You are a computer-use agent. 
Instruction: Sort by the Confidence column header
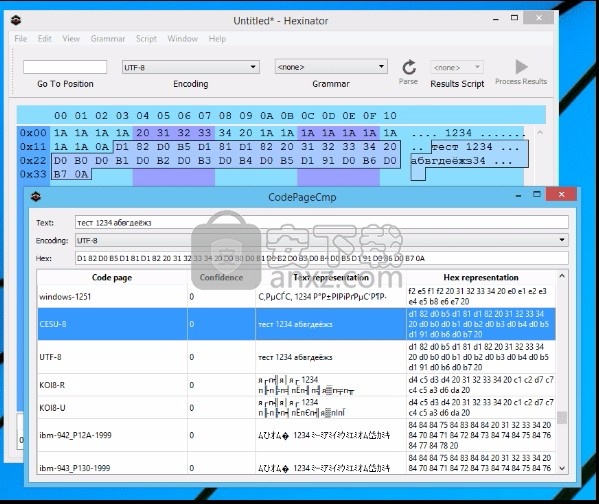coord(221,277)
